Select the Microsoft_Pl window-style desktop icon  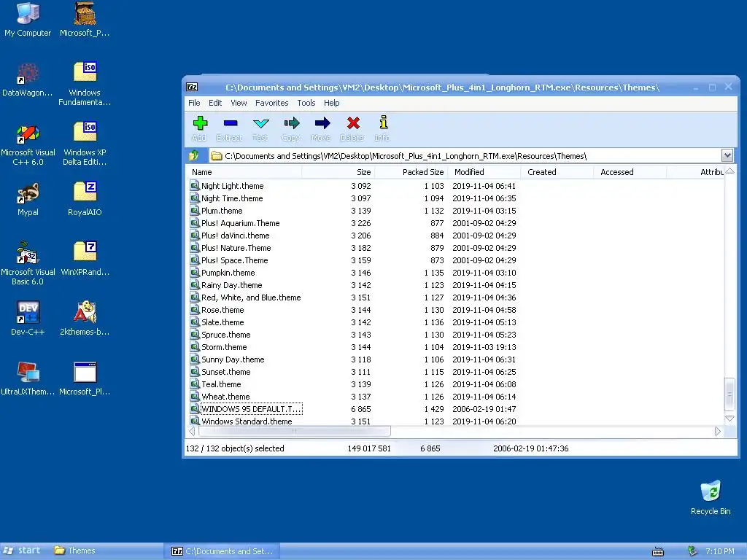pos(85,378)
